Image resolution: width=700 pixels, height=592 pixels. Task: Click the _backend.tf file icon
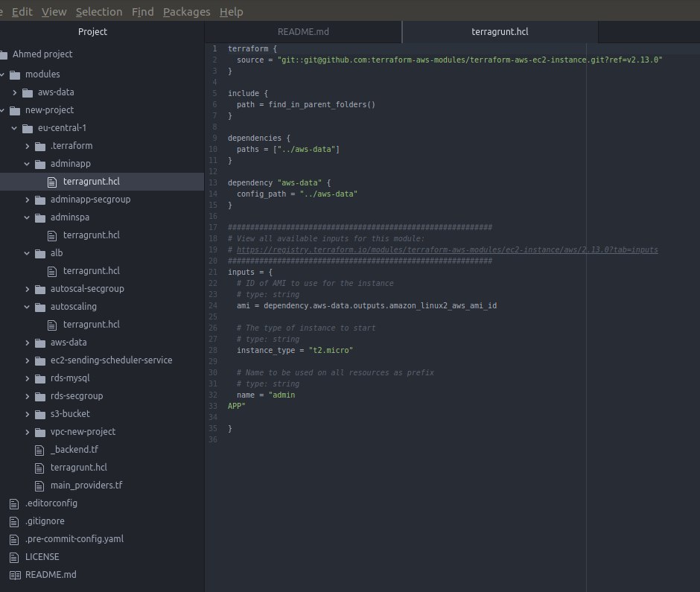39,450
